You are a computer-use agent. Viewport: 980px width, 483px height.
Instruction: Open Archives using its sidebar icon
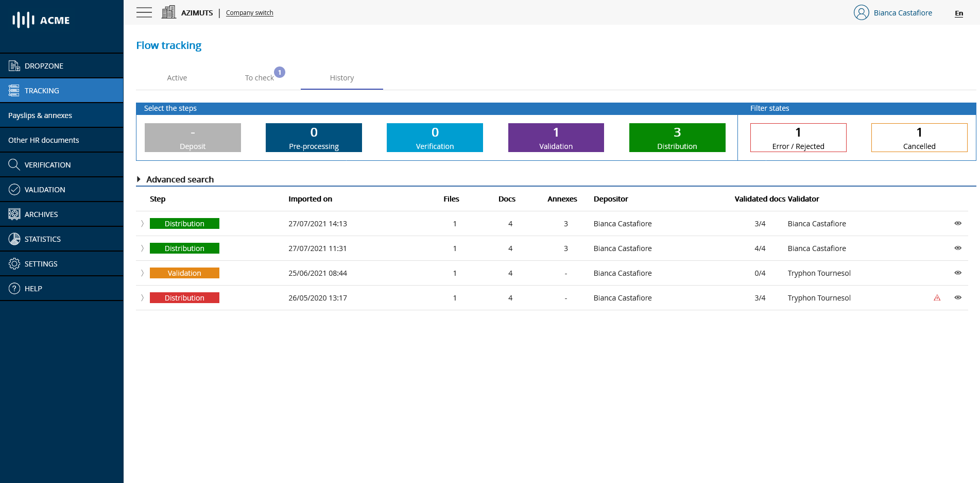tap(14, 214)
